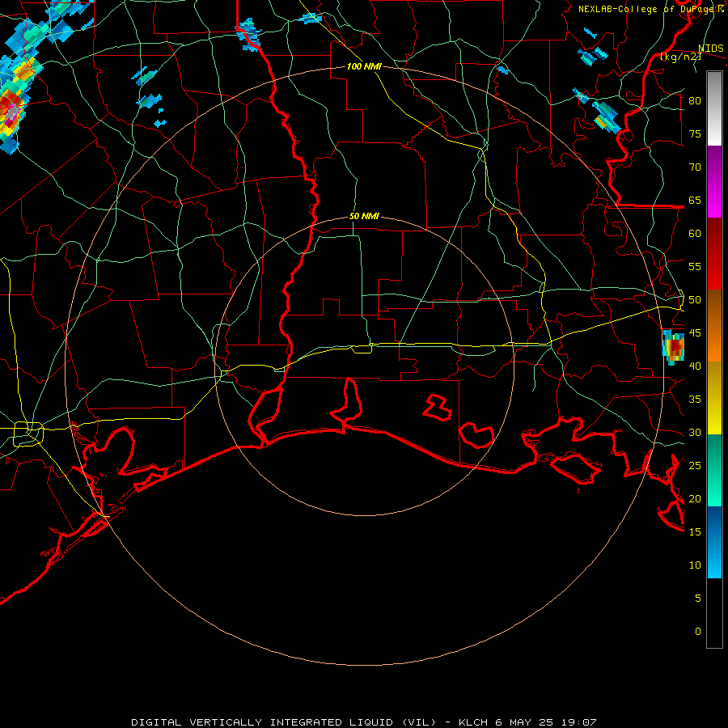Click the 50 value on the color scale
The width and height of the screenshot is (728, 728).
pyautogui.click(x=695, y=300)
